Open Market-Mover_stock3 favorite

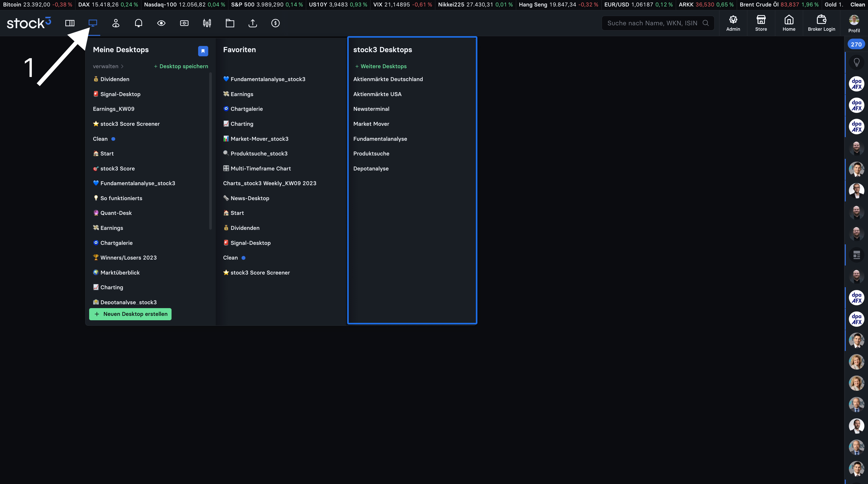(x=256, y=139)
